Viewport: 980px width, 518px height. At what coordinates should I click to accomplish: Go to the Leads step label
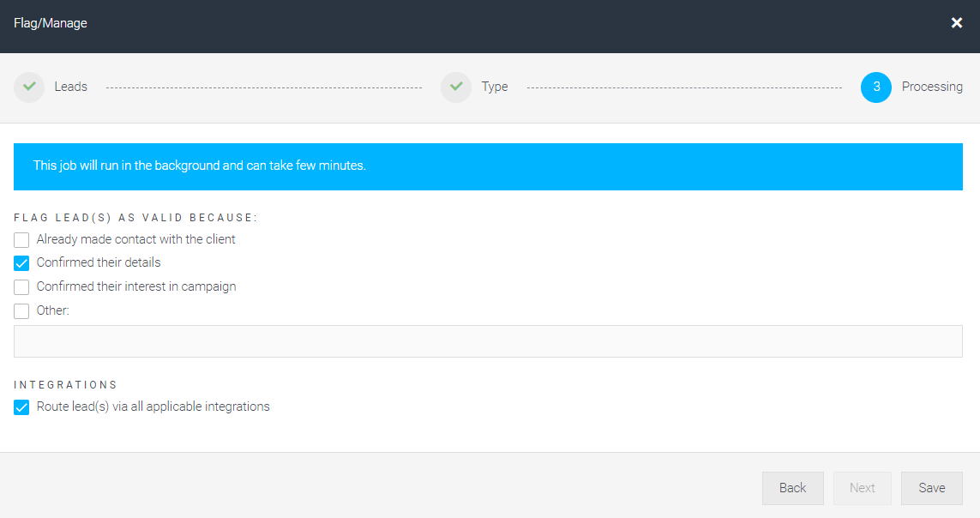click(x=70, y=87)
